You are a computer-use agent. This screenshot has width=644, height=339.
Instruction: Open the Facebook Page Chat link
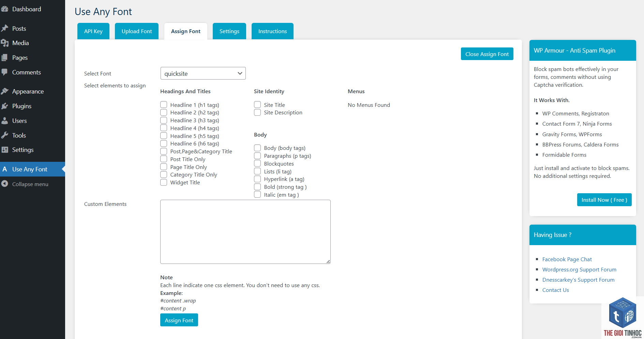567,259
